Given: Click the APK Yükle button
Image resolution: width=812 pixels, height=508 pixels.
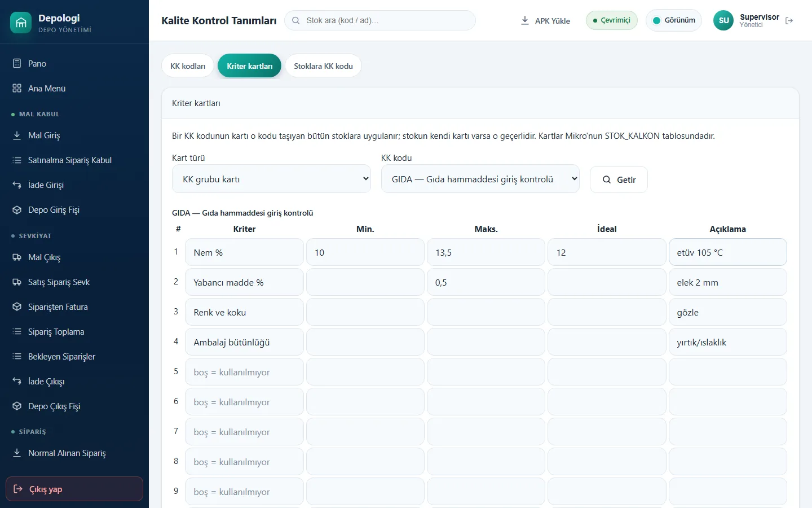Looking at the screenshot, I should click(x=545, y=21).
